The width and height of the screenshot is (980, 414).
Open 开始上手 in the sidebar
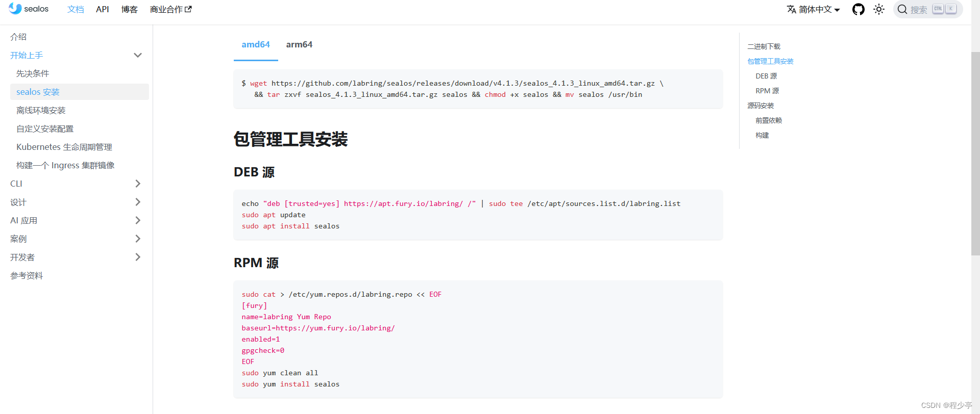pos(27,55)
